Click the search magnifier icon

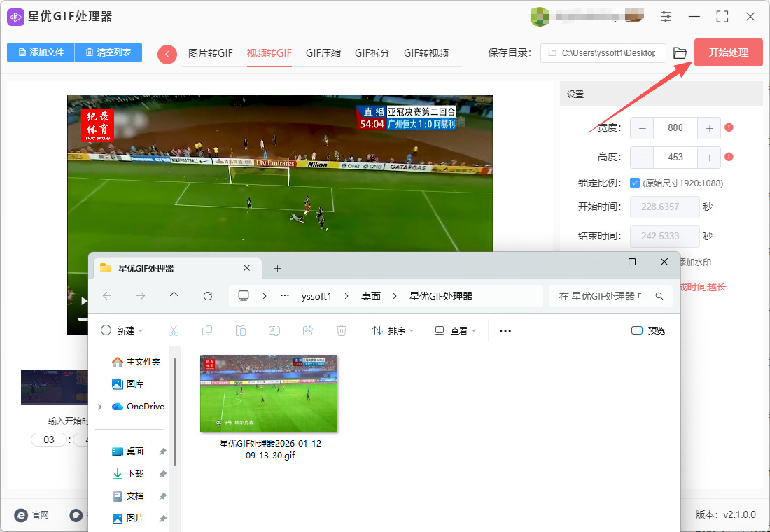click(659, 296)
